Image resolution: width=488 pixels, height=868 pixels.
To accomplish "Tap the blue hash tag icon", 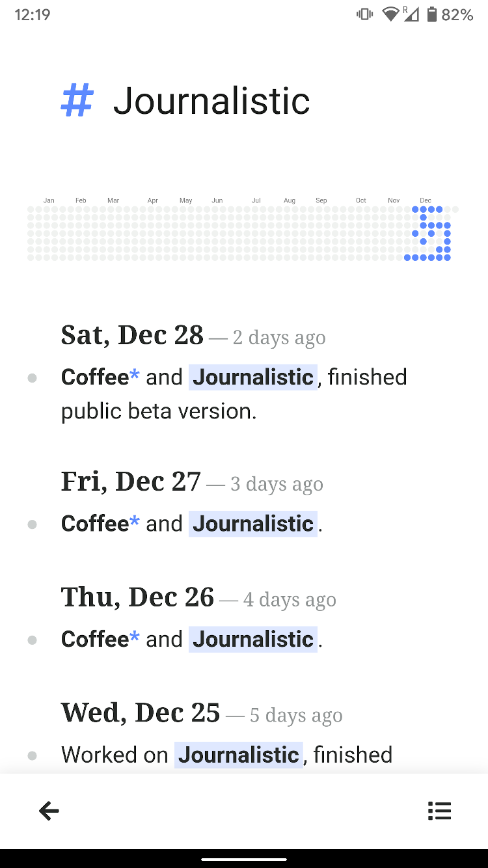I will click(77, 101).
